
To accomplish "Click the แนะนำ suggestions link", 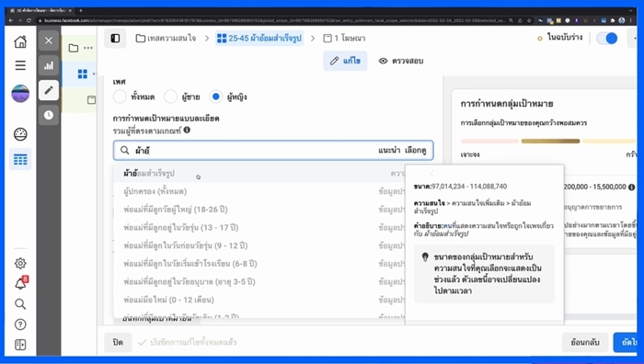I will coord(389,150).
